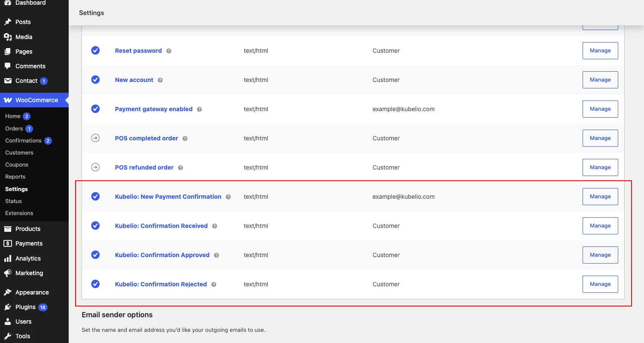Image resolution: width=644 pixels, height=343 pixels.
Task: Open the Payment gateway enabled link
Action: (x=154, y=109)
